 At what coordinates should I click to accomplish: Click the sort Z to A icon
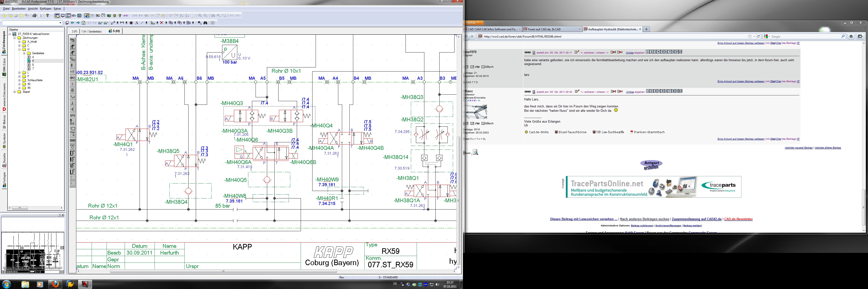coord(187,16)
